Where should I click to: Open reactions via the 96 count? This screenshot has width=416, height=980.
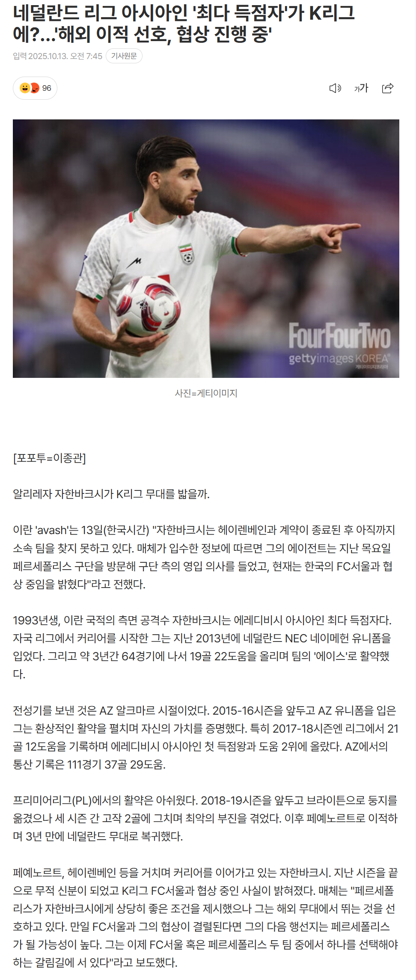point(47,88)
